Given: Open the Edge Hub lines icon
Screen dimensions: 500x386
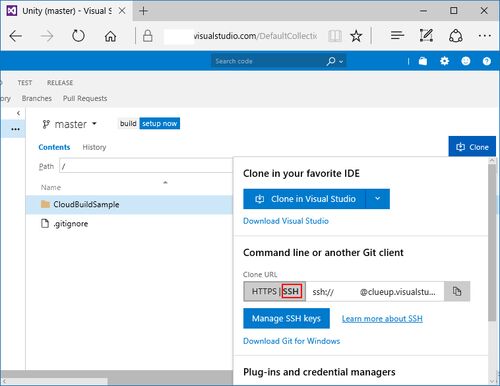Looking at the screenshot, I should tap(397, 35).
